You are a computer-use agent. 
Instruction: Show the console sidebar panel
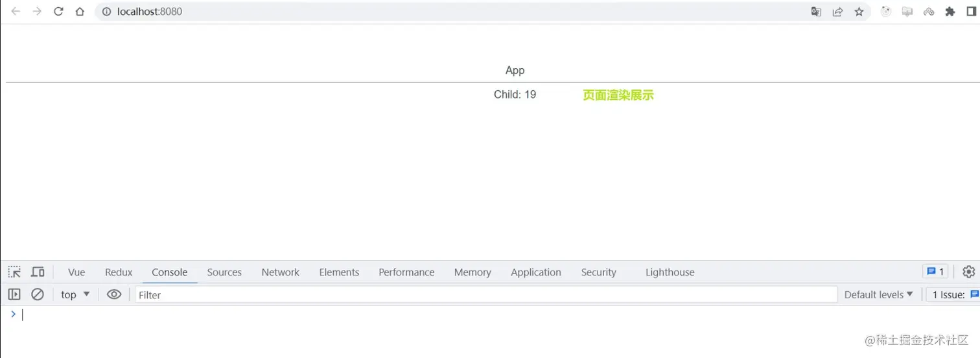pyautogui.click(x=14, y=294)
